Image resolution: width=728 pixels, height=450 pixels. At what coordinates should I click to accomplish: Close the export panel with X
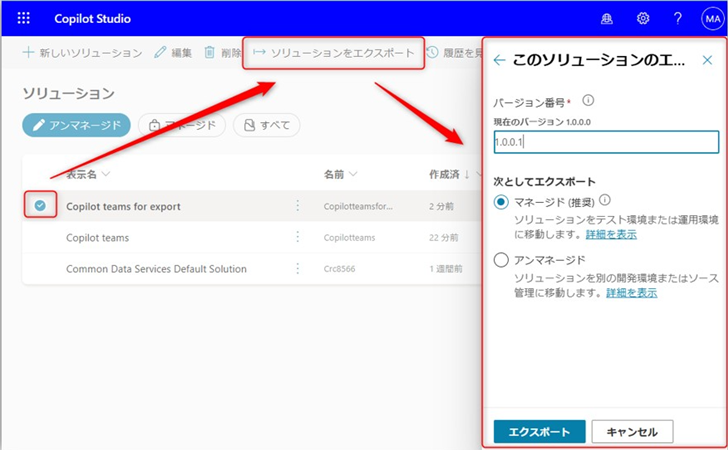[707, 60]
